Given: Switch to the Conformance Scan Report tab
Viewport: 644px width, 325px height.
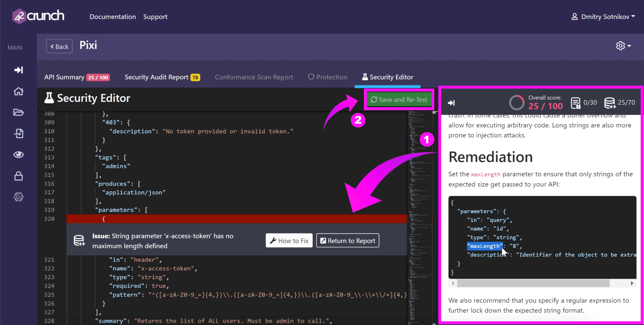Looking at the screenshot, I should (254, 77).
